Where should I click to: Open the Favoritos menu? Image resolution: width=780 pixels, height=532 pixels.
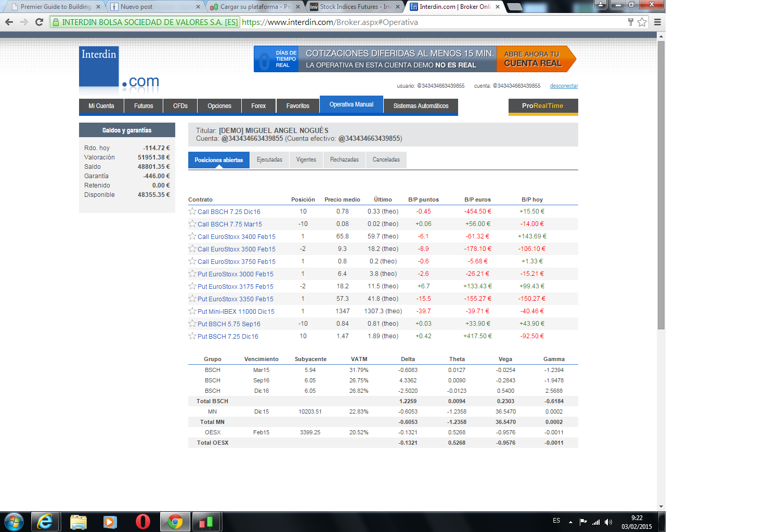(x=298, y=106)
